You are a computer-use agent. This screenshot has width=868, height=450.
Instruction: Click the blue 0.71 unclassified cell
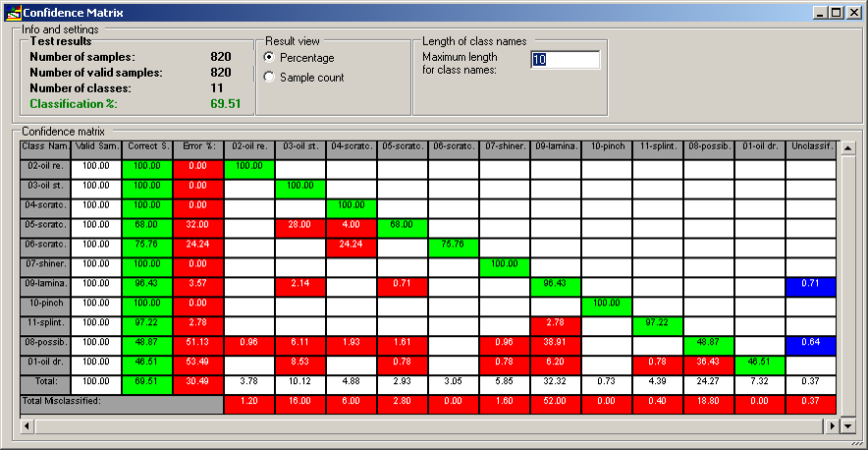(x=810, y=287)
